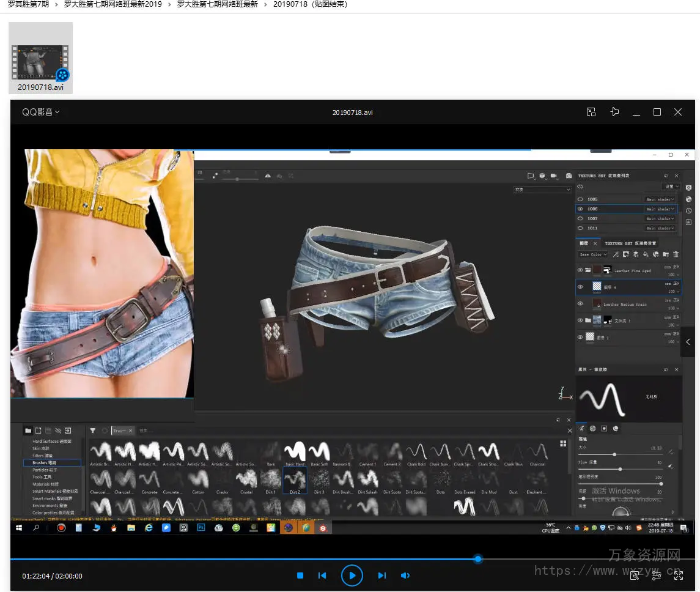Image resolution: width=700 pixels, height=592 pixels.
Task: Stop playback with the stop button
Action: click(x=300, y=575)
